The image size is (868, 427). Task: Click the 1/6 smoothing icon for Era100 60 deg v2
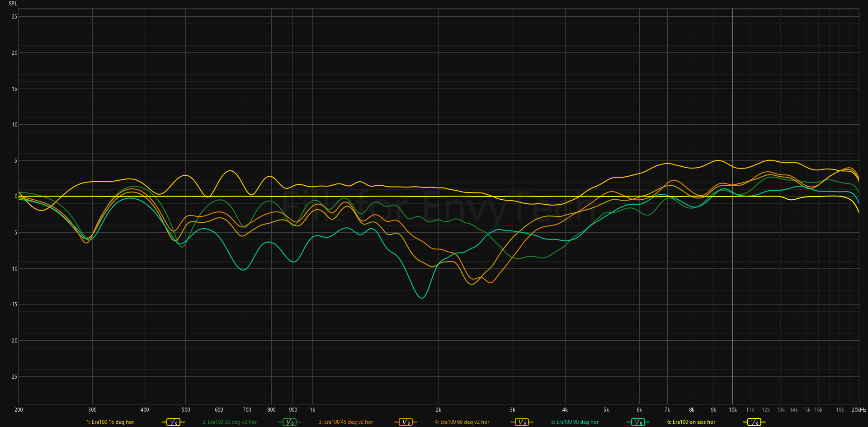point(522,422)
